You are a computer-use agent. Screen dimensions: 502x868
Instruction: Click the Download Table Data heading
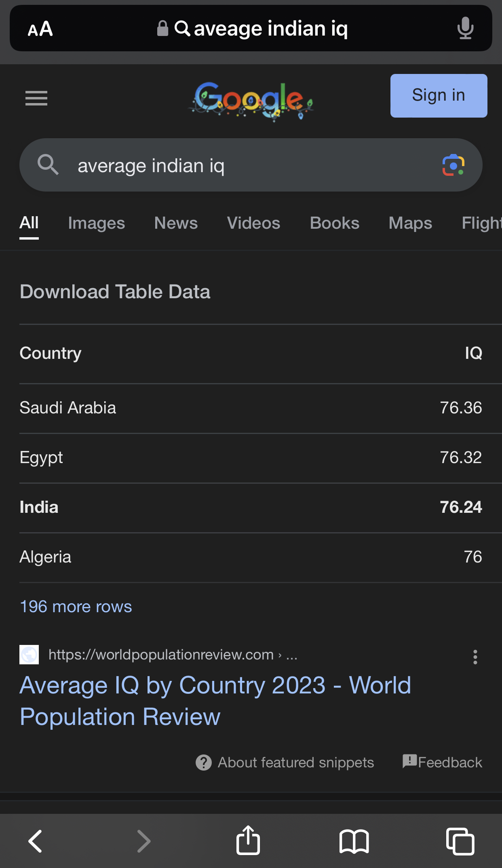pyautogui.click(x=115, y=292)
